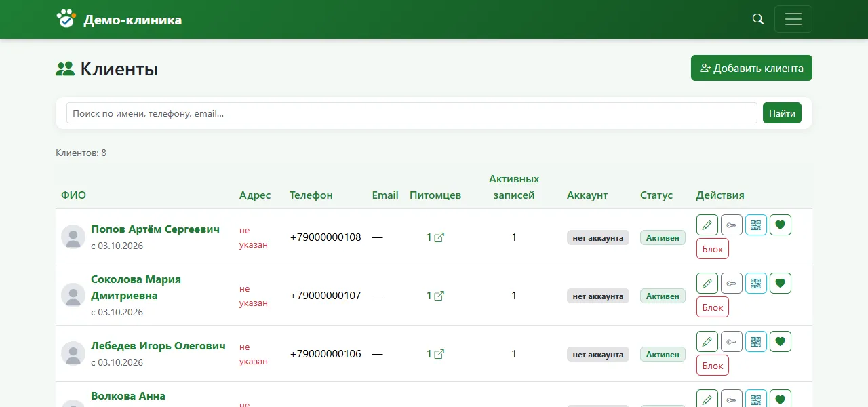The width and height of the screenshot is (868, 407).
Task: Edit Соколова Мария Дмитриевна via pencil icon
Action: coord(707,284)
